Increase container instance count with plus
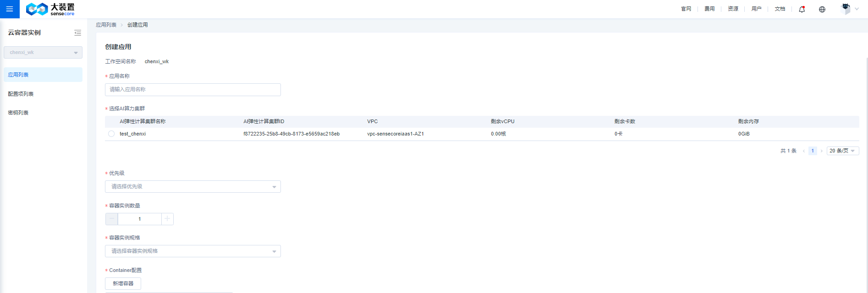The width and height of the screenshot is (868, 293). click(x=167, y=219)
